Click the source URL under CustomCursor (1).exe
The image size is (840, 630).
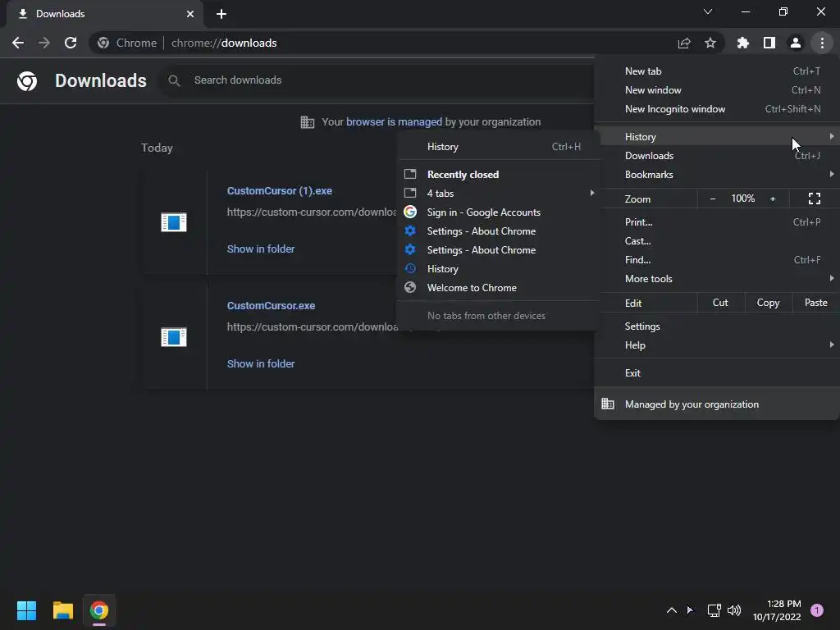[x=312, y=212]
